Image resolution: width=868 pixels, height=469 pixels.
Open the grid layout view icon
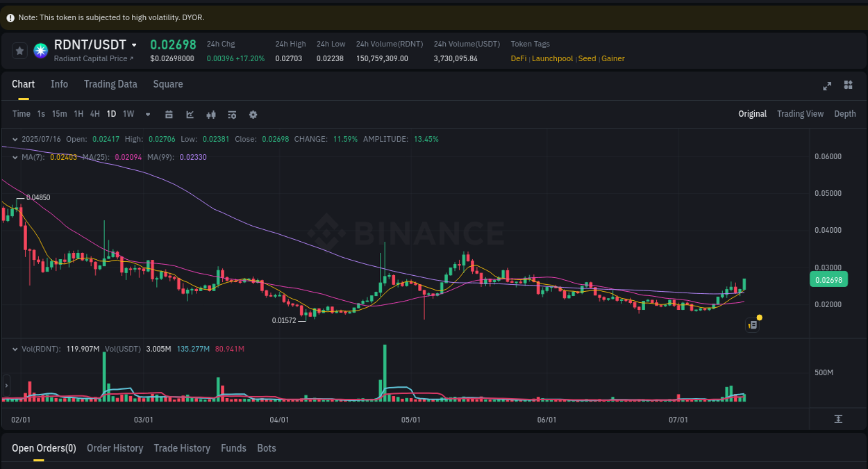(x=848, y=85)
